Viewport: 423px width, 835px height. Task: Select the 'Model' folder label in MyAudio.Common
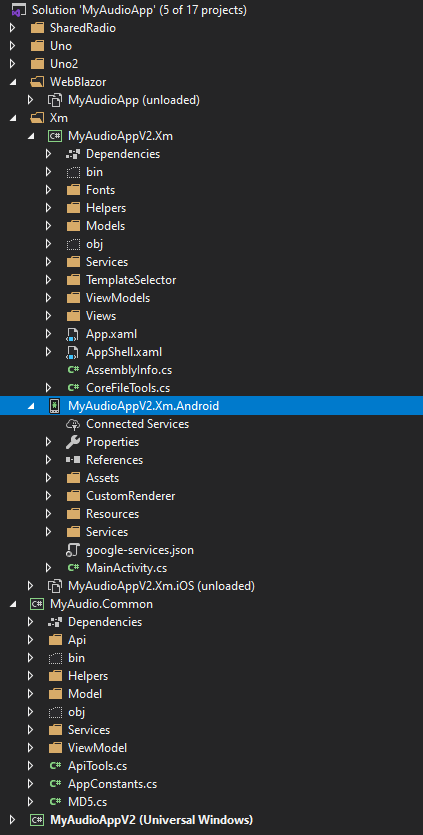coord(85,694)
